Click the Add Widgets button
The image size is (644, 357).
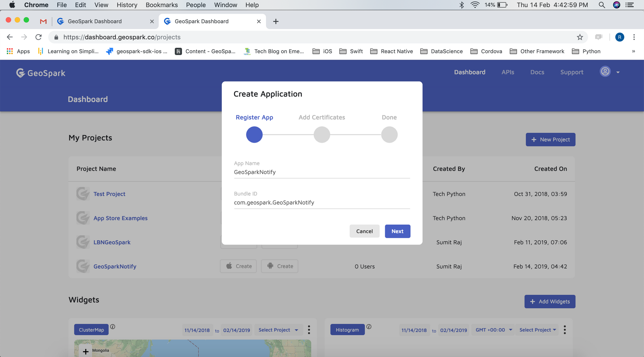(550, 302)
